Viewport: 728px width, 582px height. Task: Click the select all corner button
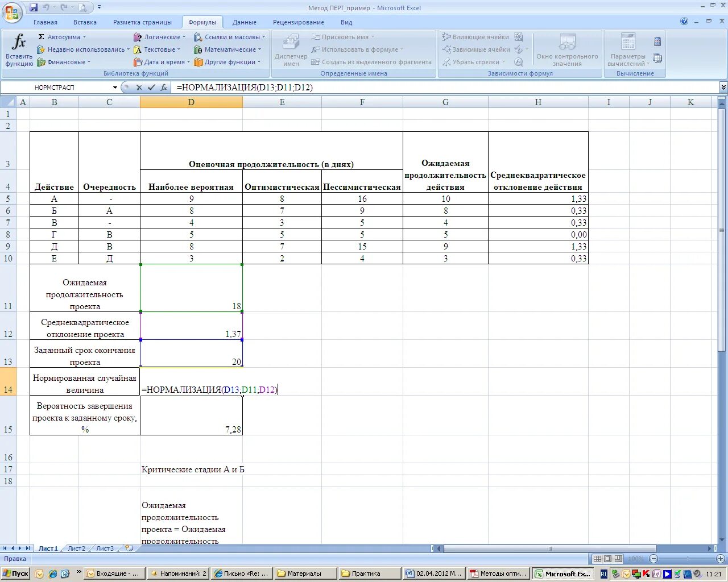click(8, 102)
